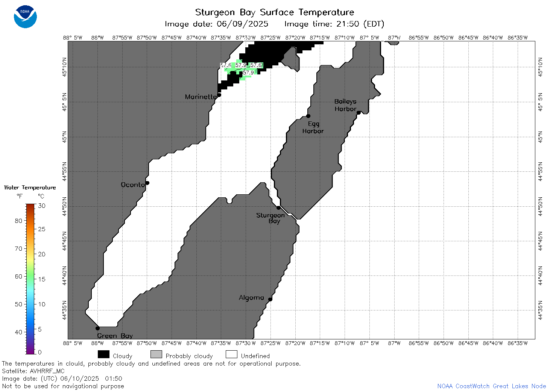Click the rainbow water temperature color bar

30,279
